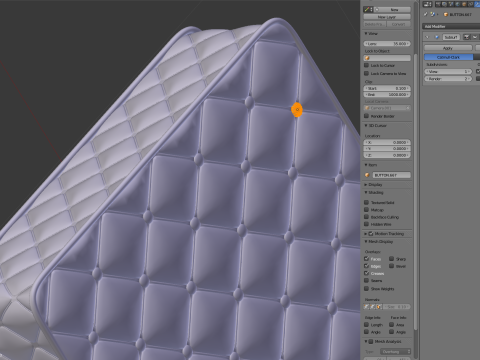This screenshot has width=480, height=360.
Task: Click the Subsurf modifier type icon
Action: [x=437, y=37]
